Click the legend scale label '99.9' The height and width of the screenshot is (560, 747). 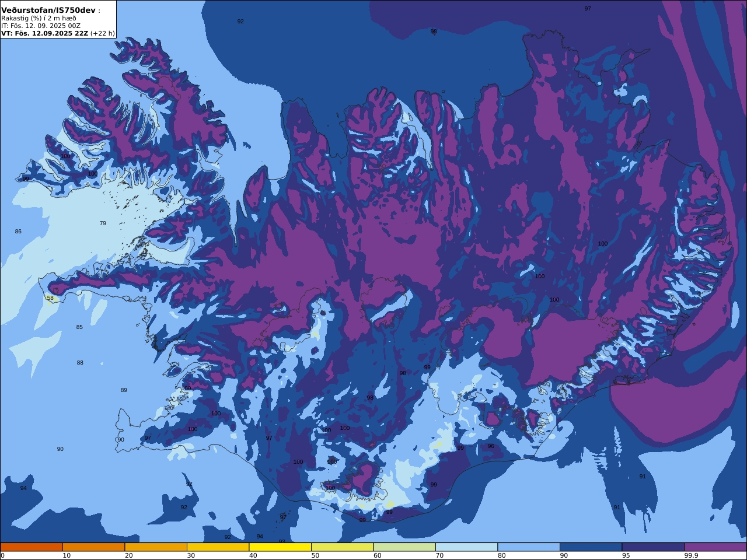[x=692, y=555]
